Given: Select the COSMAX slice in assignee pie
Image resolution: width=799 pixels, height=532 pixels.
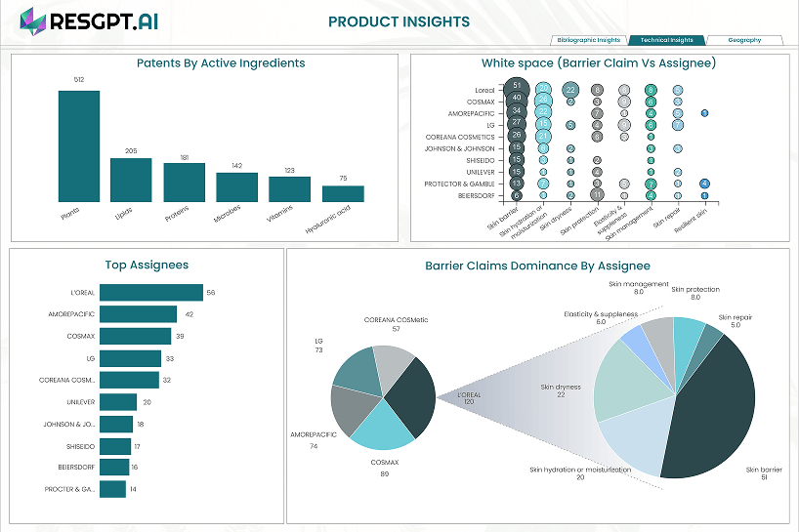Looking at the screenshot, I should click(x=382, y=428).
